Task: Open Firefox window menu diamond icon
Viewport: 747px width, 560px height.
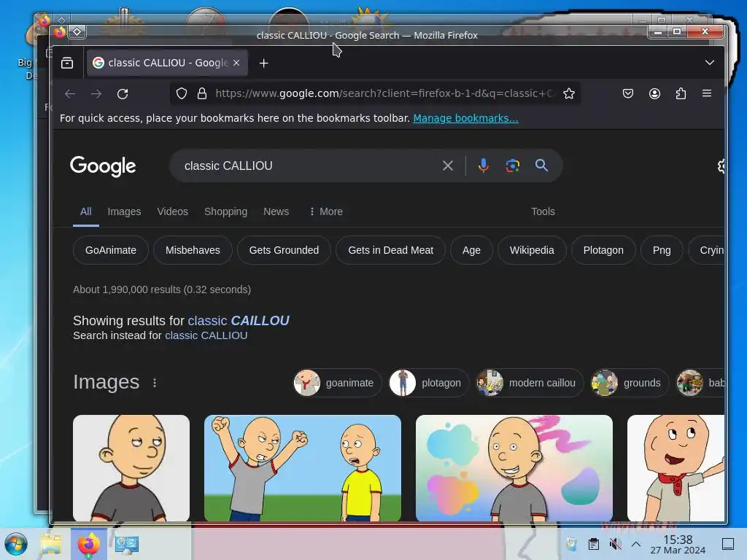Action: click(x=77, y=32)
